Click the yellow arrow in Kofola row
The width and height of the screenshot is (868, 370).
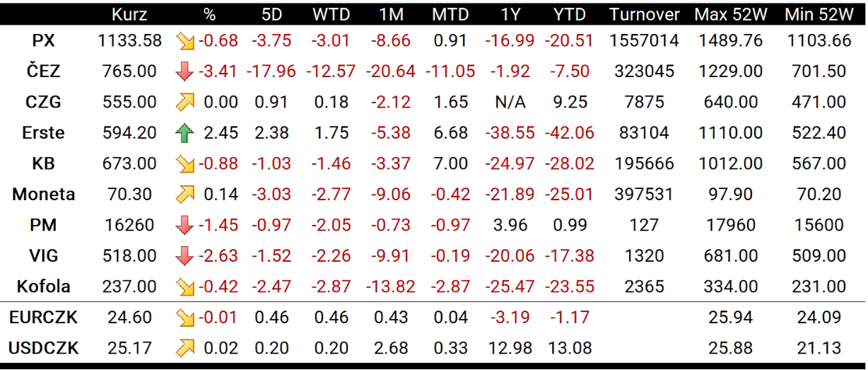coord(185,287)
